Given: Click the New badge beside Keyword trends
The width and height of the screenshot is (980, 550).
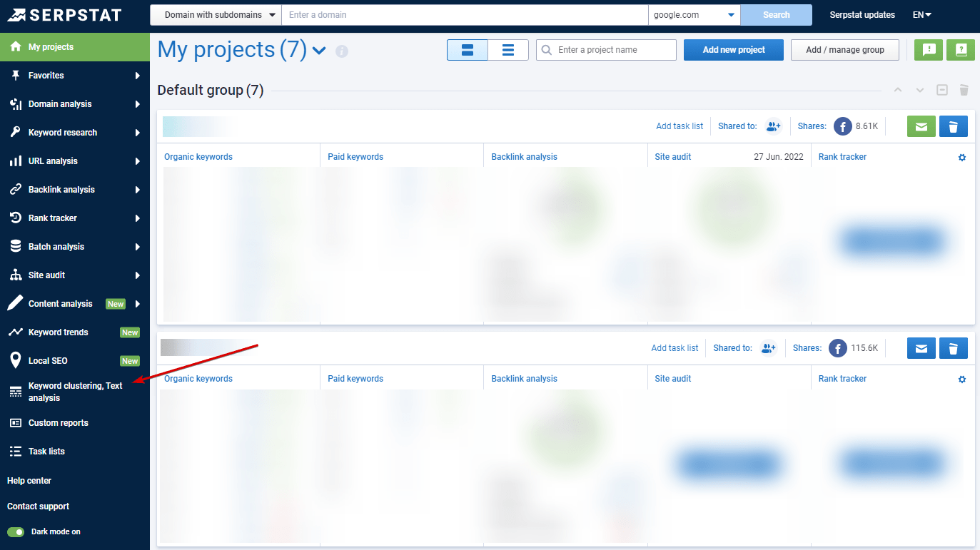Looking at the screenshot, I should tap(130, 332).
